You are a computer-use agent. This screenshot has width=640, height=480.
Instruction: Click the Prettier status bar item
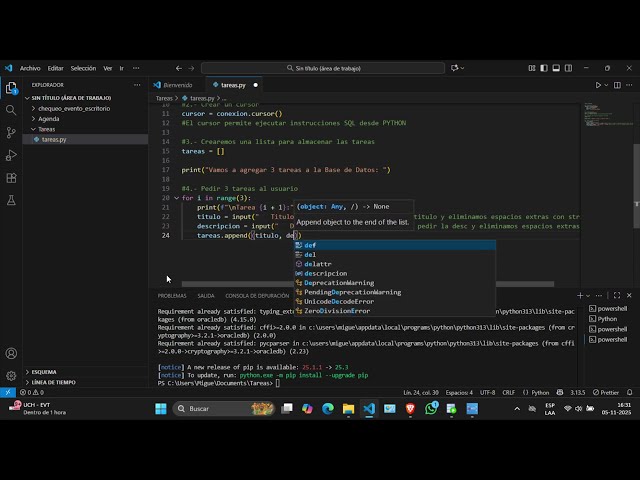pyautogui.click(x=606, y=392)
